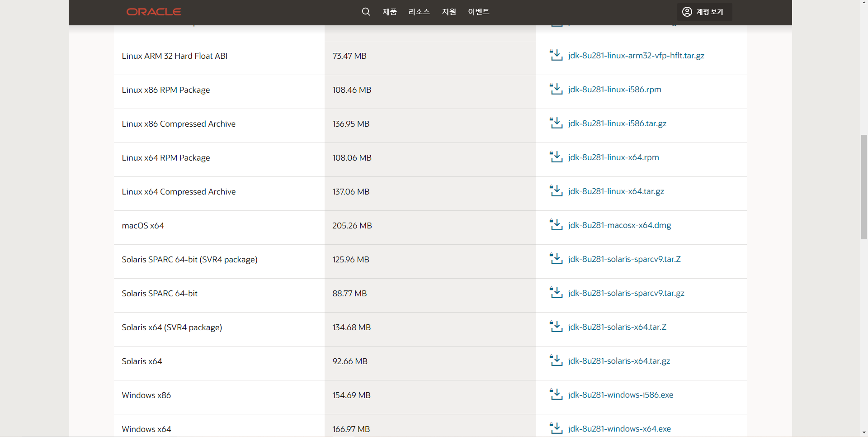This screenshot has height=437, width=868.
Task: Click download icon for jdk-8u281-linux-i586.rpm
Action: 556,89
